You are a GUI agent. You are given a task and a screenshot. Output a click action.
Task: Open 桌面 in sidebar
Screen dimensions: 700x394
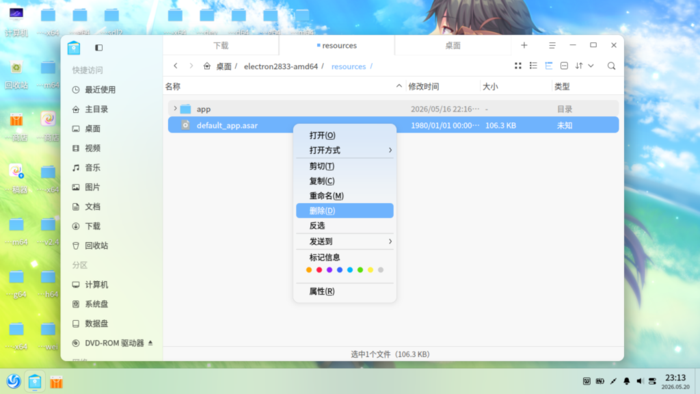112,129
